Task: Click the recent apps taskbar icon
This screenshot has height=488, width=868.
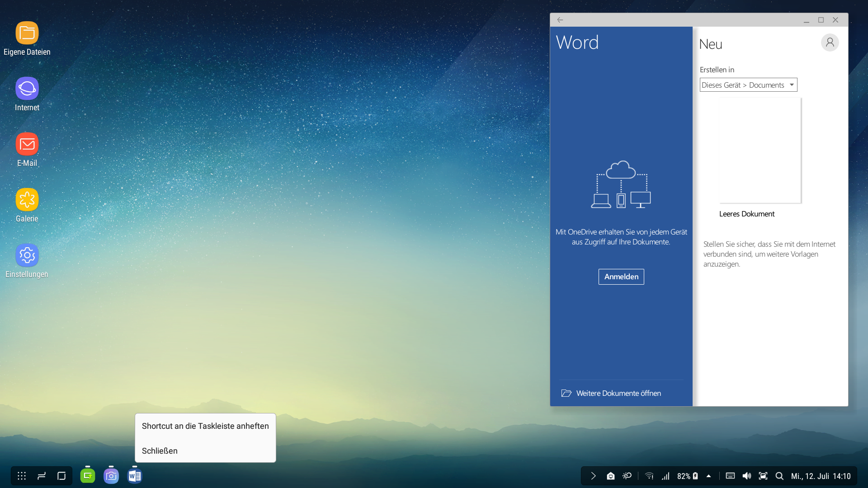Action: tap(42, 476)
